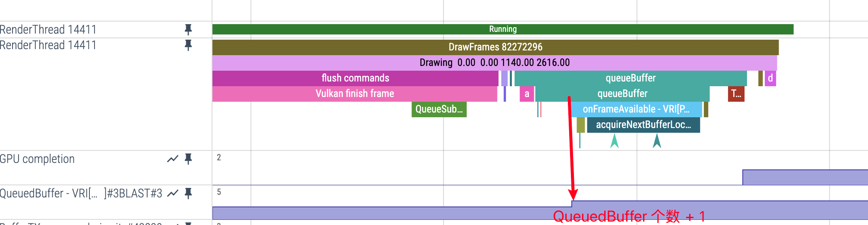Image resolution: width=868 pixels, height=225 pixels.
Task: Click the Vulkan finish frame slice
Action: pyautogui.click(x=355, y=94)
